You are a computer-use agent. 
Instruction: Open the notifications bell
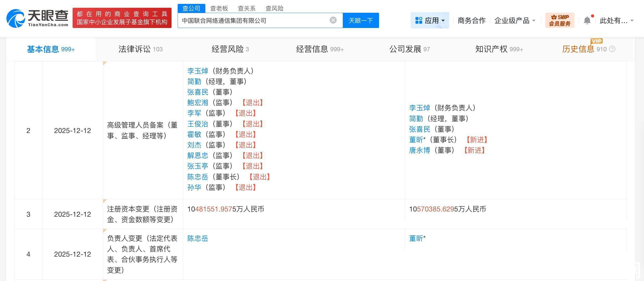(587, 21)
